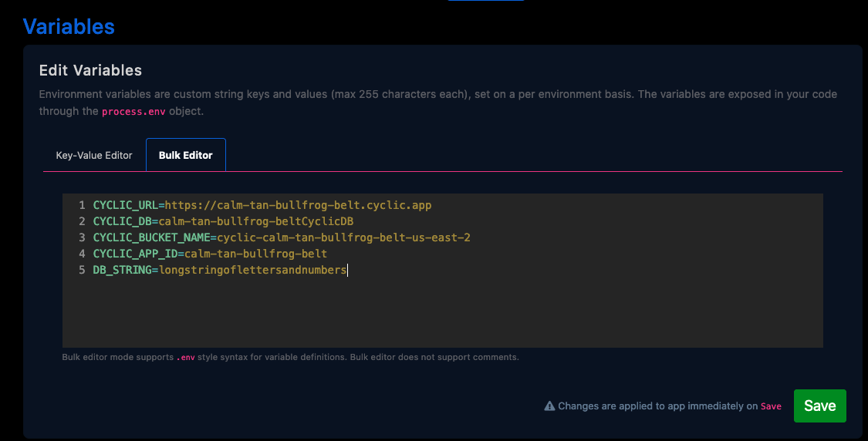Screen dimensions: 868x441
Task: Click the blue Variables heading
Action: tap(69, 26)
